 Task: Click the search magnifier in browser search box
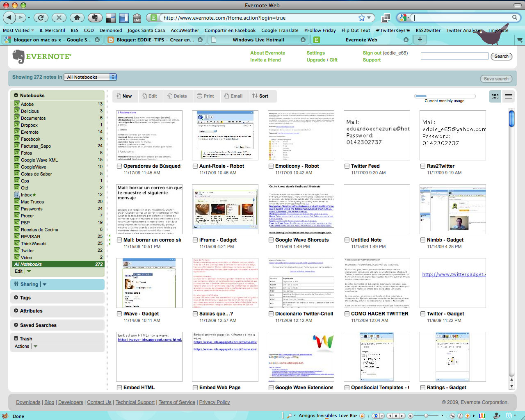pos(514,18)
